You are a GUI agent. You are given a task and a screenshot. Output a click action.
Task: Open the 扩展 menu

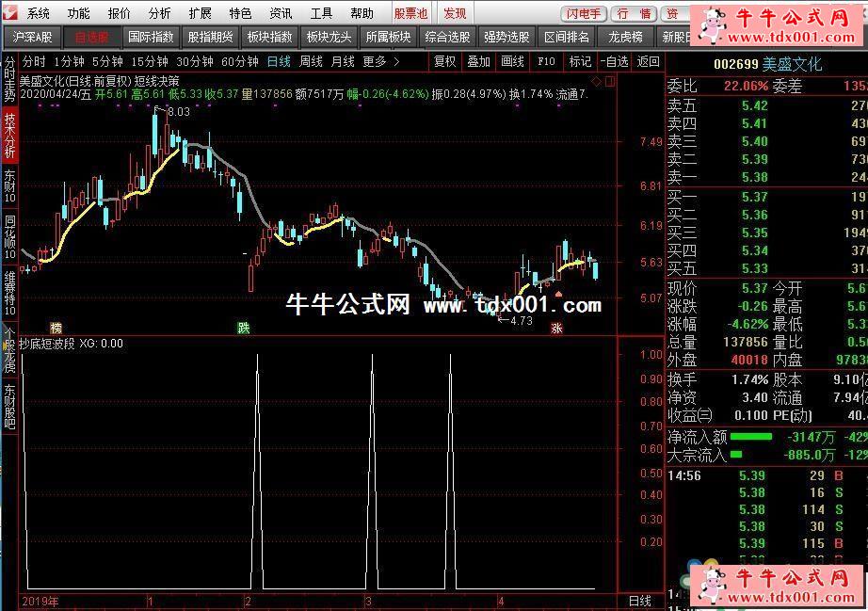coord(200,13)
